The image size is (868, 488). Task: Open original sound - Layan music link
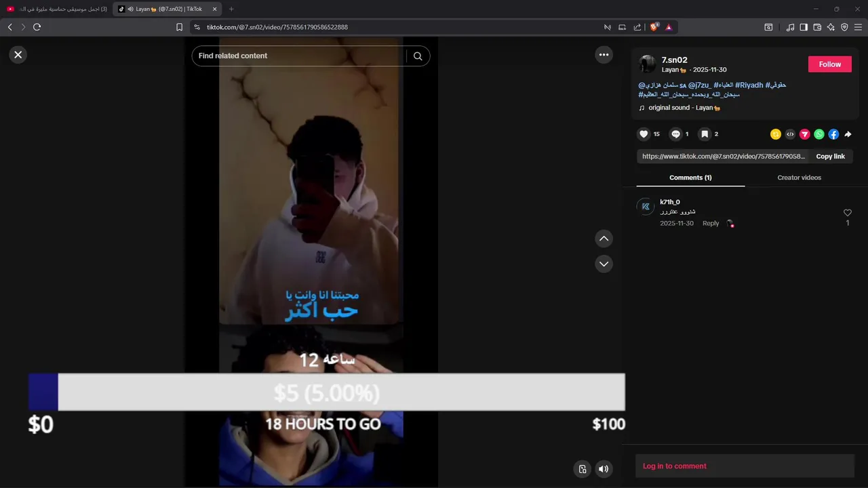[684, 108]
